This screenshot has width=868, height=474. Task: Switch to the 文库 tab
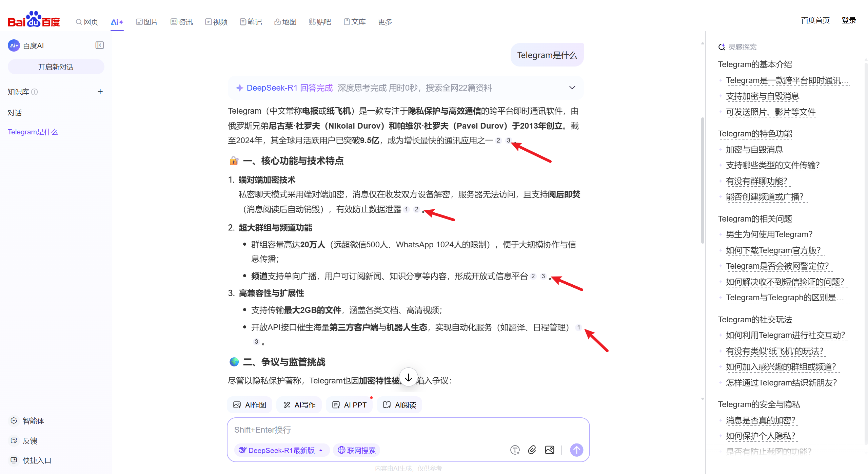click(x=355, y=22)
